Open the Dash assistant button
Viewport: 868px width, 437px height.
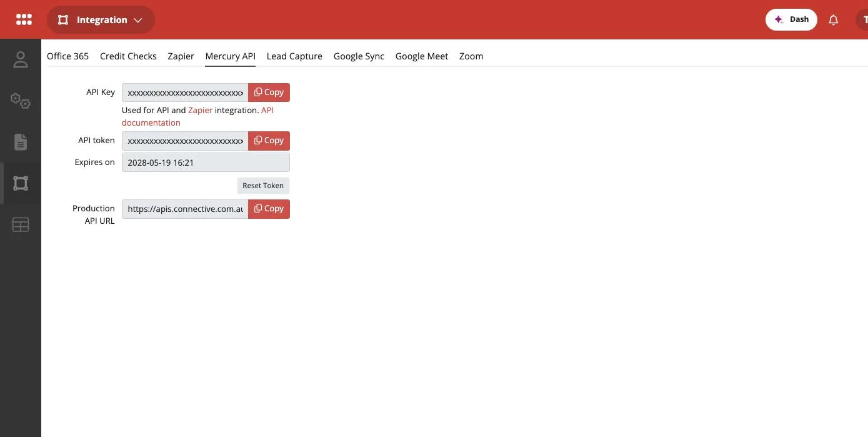[791, 19]
